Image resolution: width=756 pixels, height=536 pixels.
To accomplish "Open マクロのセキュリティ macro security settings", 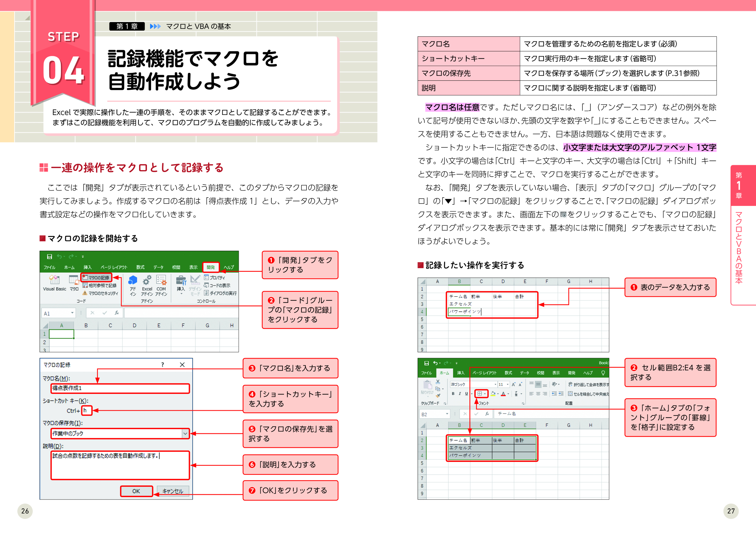I will pyautogui.click(x=100, y=294).
